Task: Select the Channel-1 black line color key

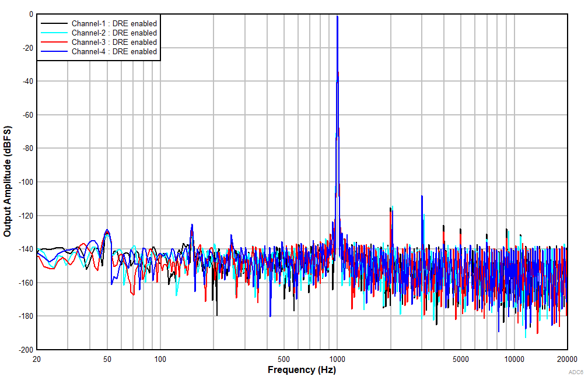Action: (x=53, y=24)
